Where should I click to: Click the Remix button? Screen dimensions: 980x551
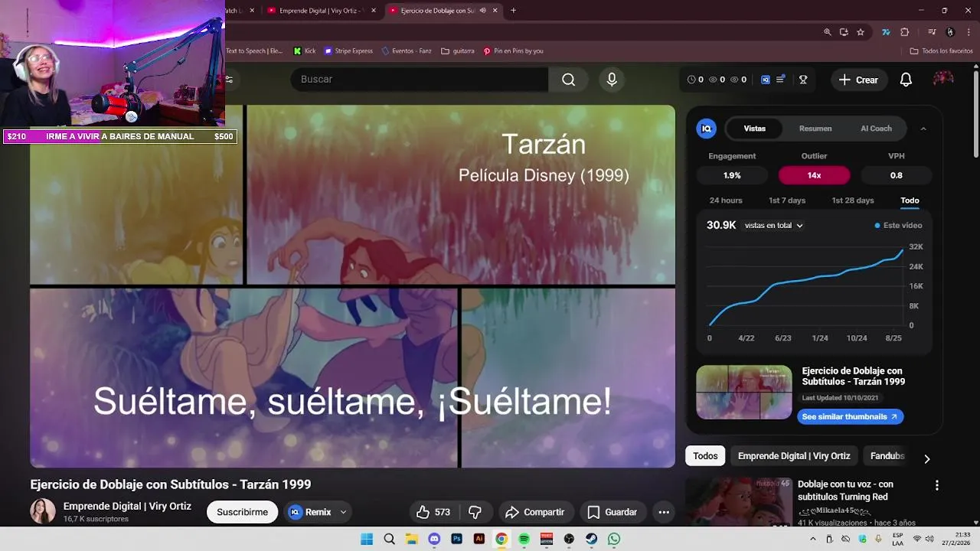(310, 512)
